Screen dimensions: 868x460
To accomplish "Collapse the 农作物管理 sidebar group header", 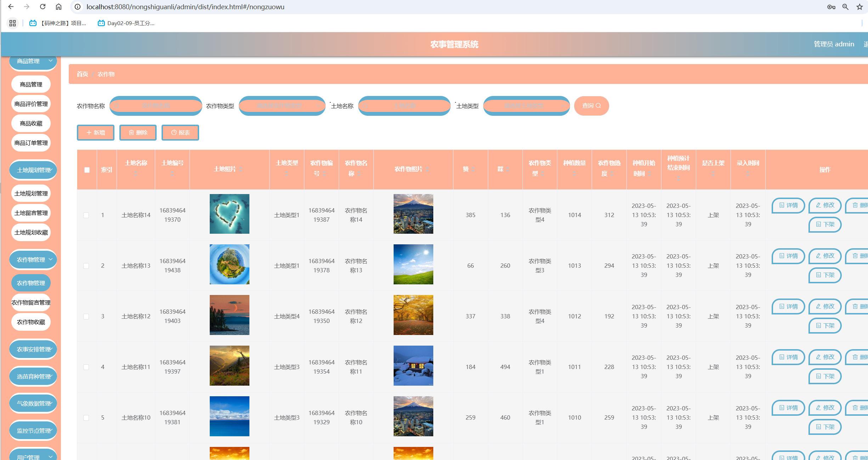I will click(x=33, y=260).
